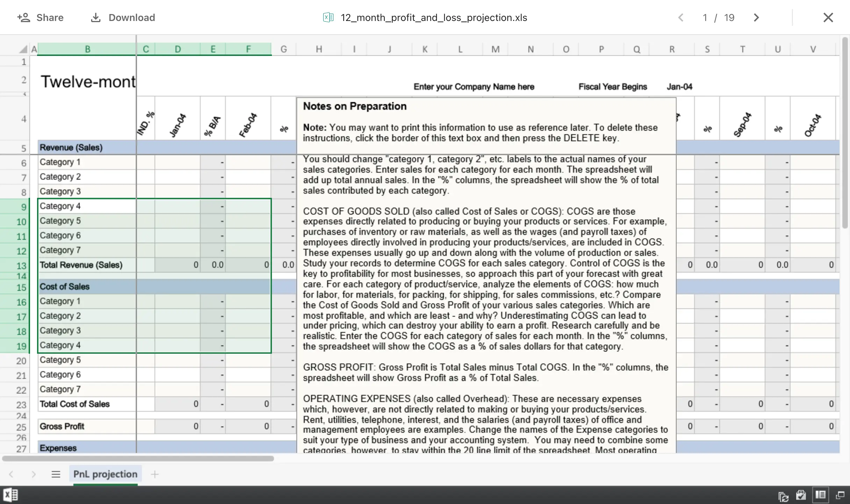Select the PnL projection sheet tab
The width and height of the screenshot is (850, 504).
click(105, 474)
